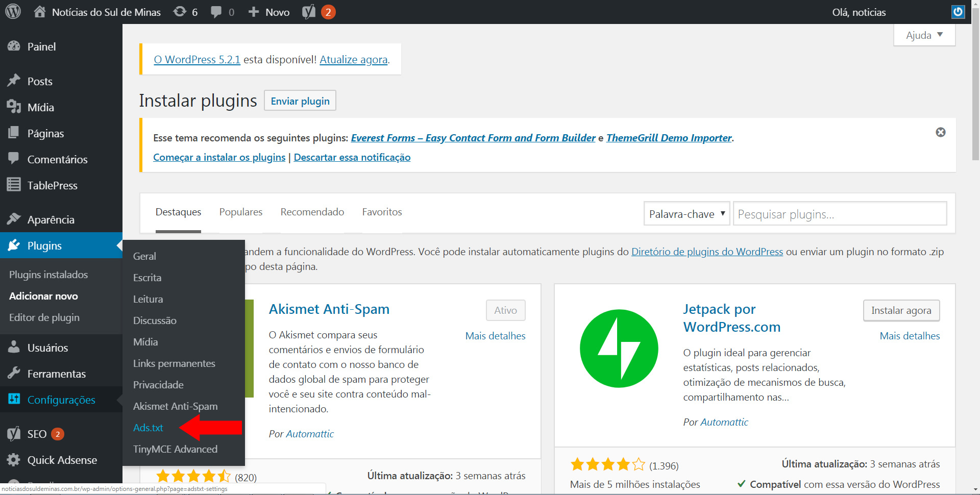980x495 pixels.
Task: Click the Ativo button for Akismet
Action: (506, 310)
